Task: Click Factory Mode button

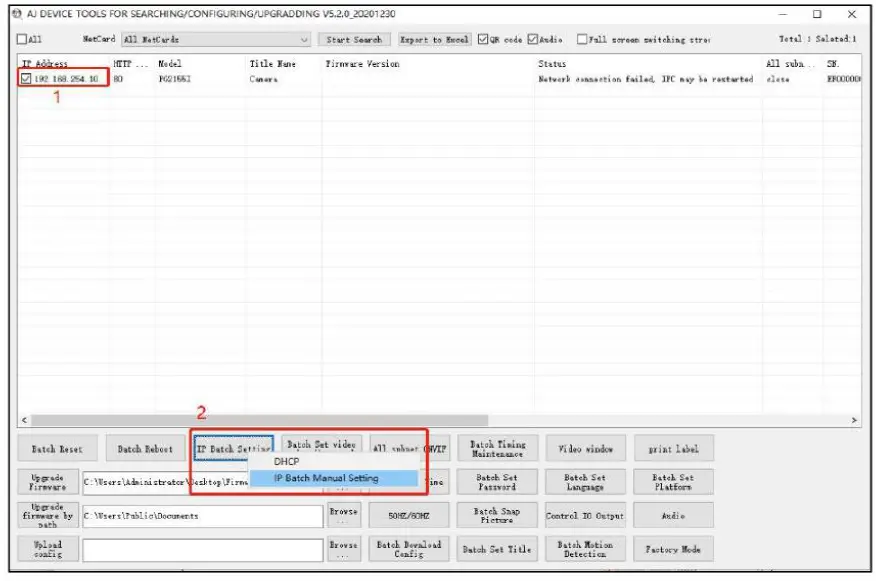Action: pos(673,549)
